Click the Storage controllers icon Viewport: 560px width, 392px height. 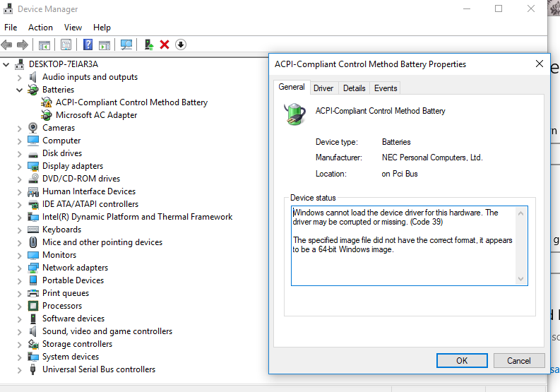pyautogui.click(x=33, y=344)
